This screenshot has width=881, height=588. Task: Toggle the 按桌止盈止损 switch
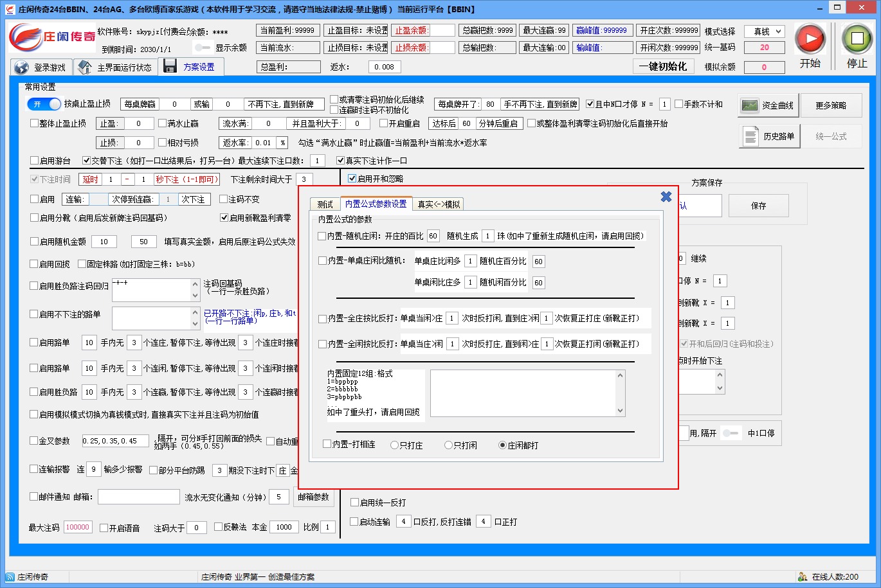coord(44,104)
